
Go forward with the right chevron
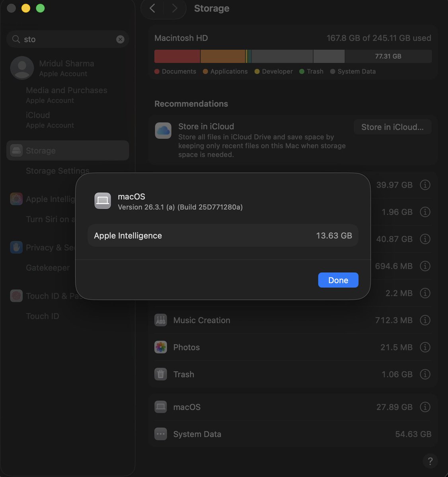174,8
